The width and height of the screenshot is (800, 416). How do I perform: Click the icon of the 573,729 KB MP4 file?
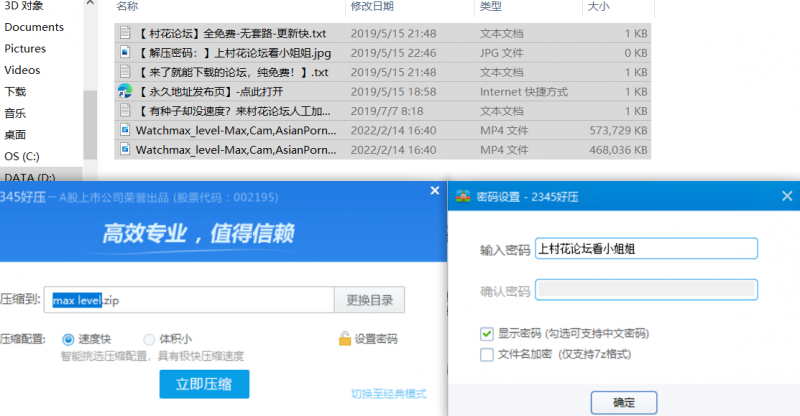click(125, 130)
